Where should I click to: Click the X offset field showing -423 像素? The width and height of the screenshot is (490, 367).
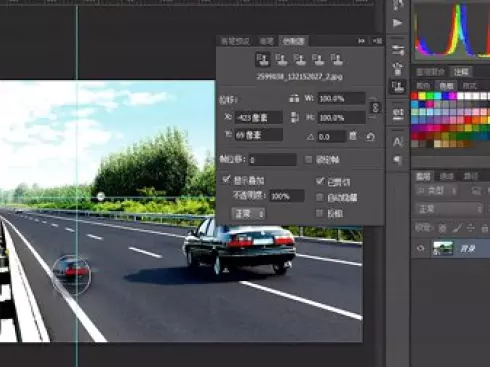(x=258, y=117)
